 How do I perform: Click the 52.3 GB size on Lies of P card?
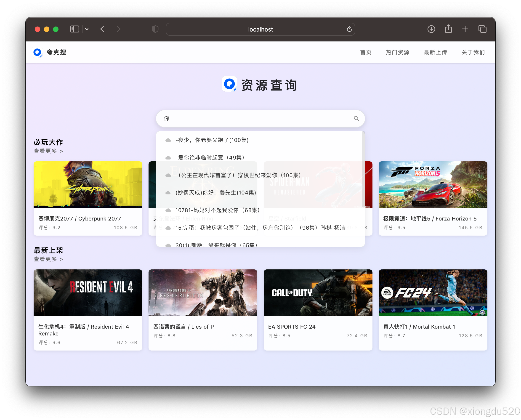coord(242,335)
